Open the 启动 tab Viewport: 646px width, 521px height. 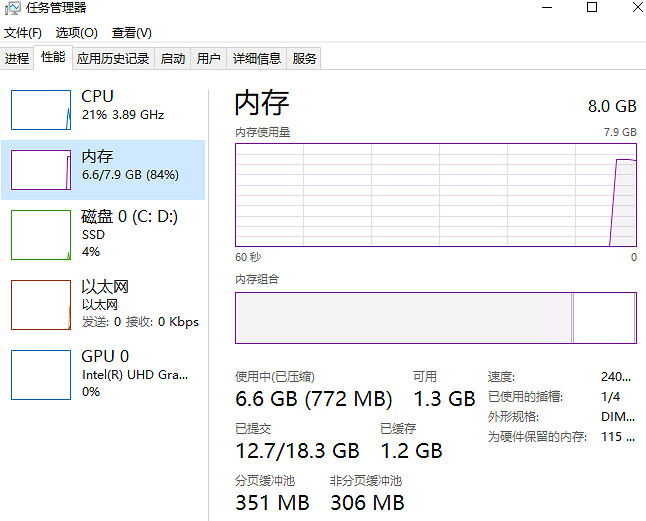click(x=173, y=59)
